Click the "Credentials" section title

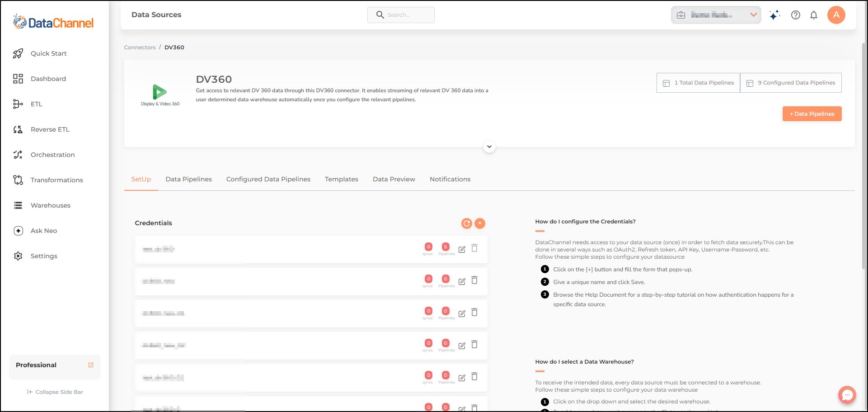pos(153,223)
